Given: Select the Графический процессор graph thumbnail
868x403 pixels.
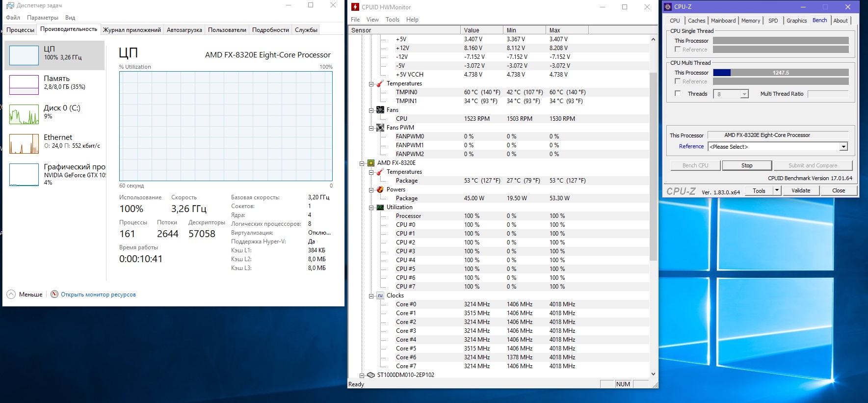Looking at the screenshot, I should [24, 174].
